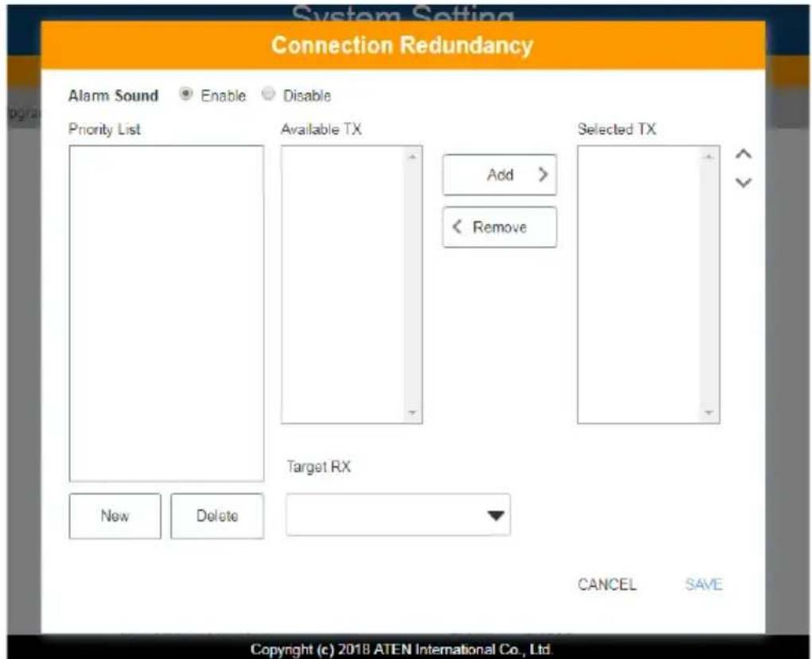Click the Target RX label
Image resolution: width=812 pixels, height=659 pixels.
318,467
